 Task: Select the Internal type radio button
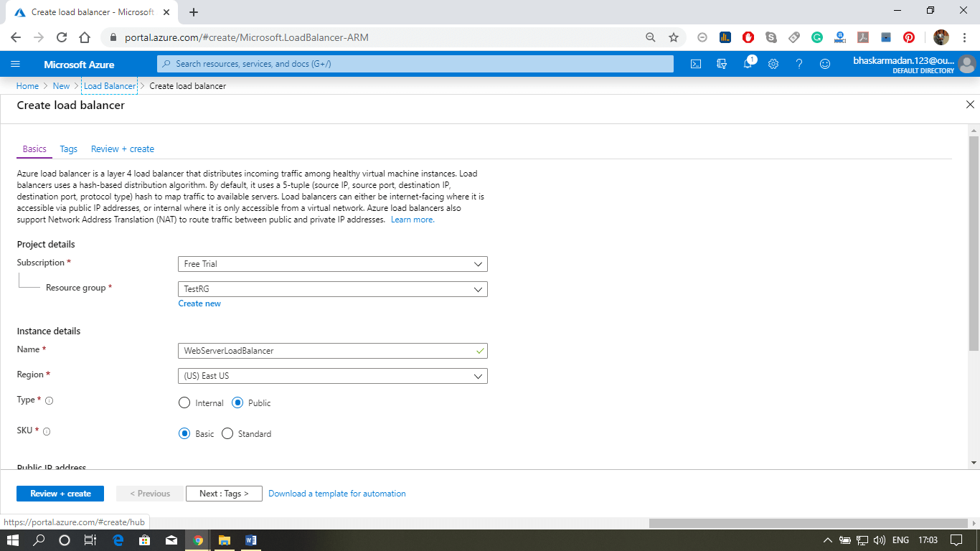[x=184, y=403]
